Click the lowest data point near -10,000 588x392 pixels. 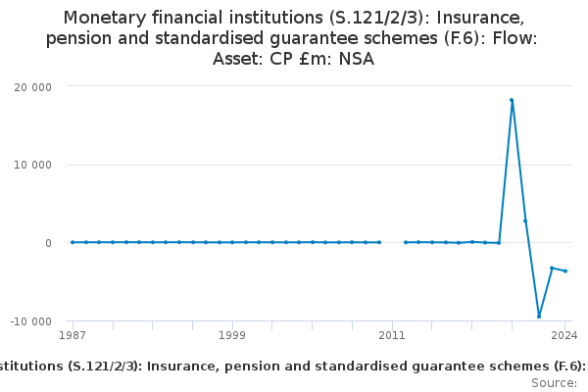(538, 317)
